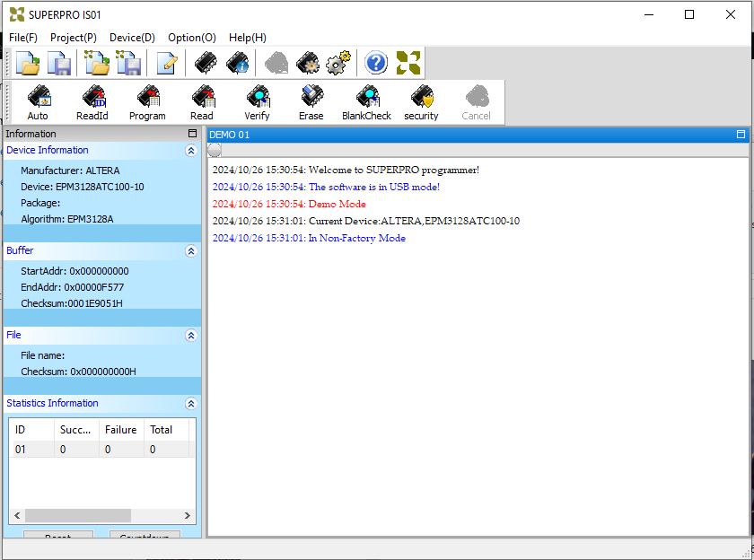Open the gear options icon
This screenshot has height=560, width=754.
pos(338,63)
